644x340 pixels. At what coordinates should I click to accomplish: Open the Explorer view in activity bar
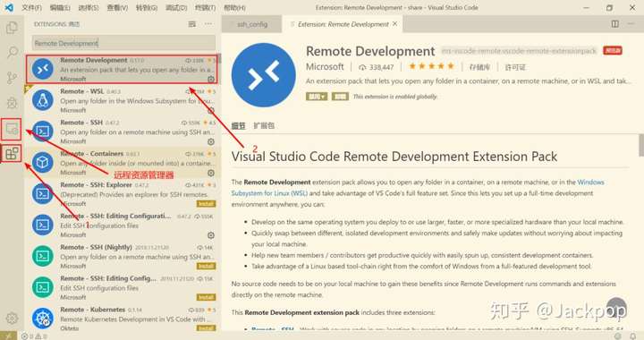[x=12, y=28]
